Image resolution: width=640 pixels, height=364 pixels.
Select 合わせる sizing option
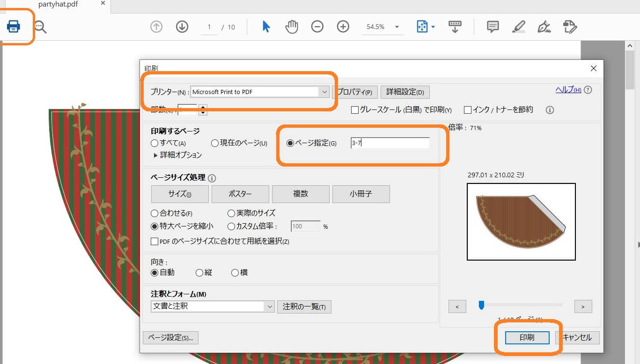[154, 213]
